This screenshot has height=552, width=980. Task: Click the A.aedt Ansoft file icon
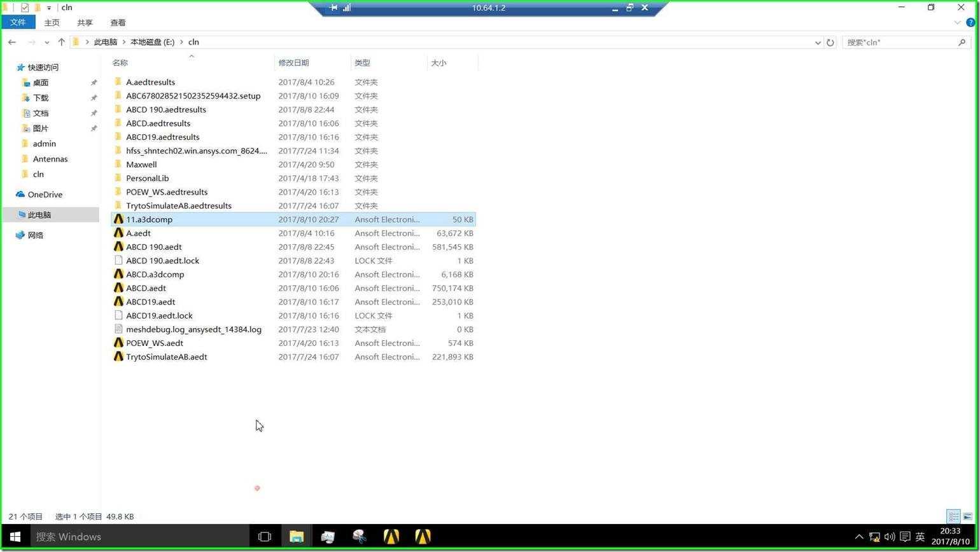tap(118, 233)
